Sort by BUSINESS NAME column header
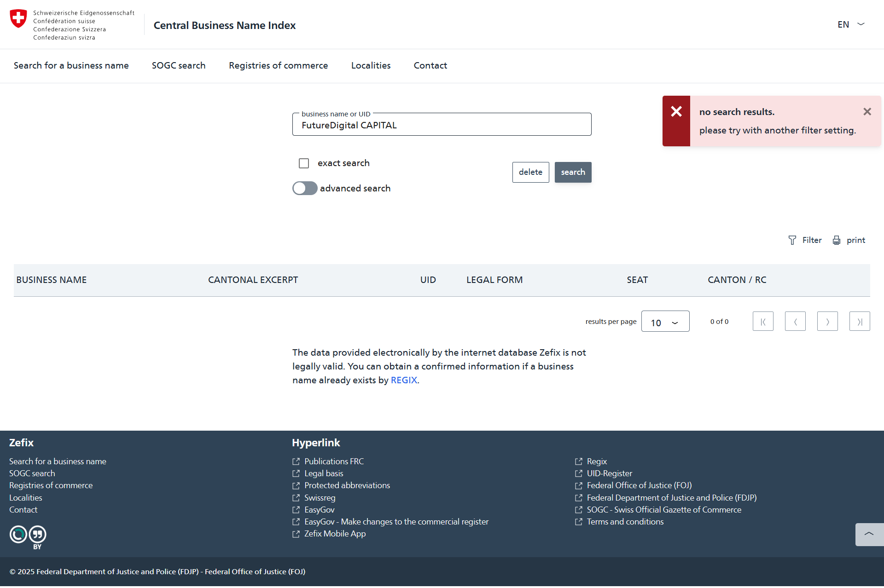Image resolution: width=884 pixels, height=588 pixels. coord(52,280)
